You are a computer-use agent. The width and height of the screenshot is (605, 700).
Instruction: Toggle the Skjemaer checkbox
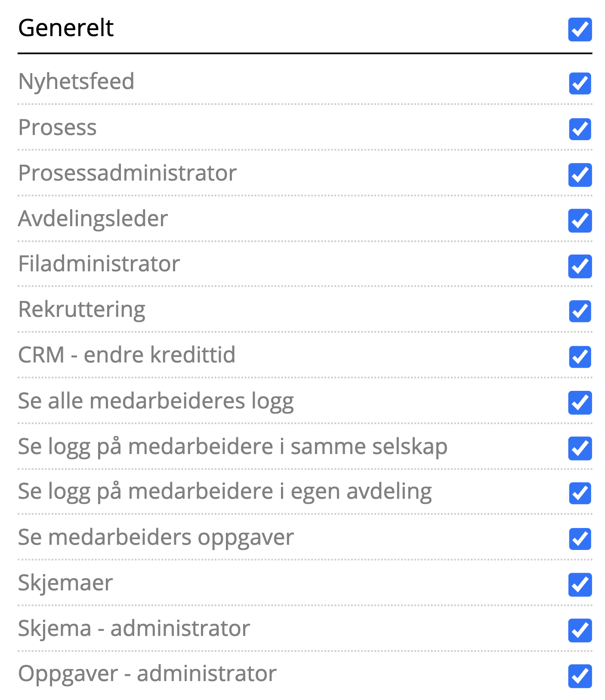click(580, 585)
